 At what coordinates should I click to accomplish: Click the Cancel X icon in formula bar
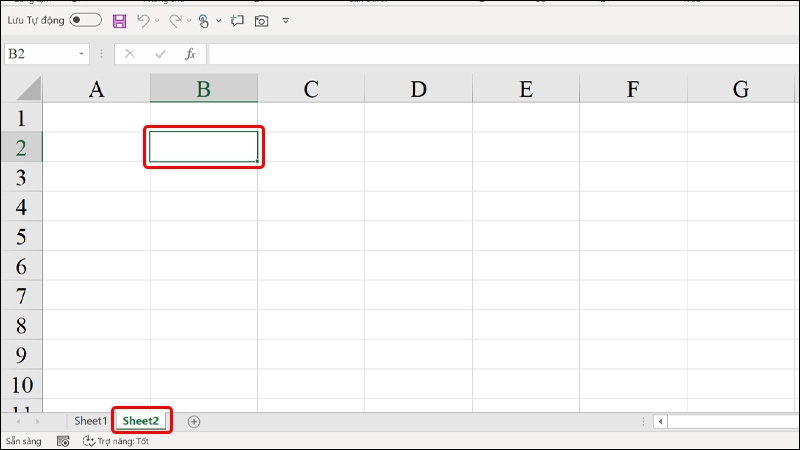tap(130, 54)
